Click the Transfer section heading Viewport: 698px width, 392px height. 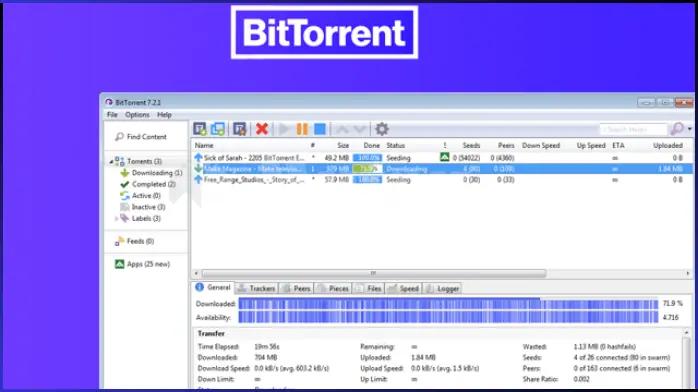211,333
